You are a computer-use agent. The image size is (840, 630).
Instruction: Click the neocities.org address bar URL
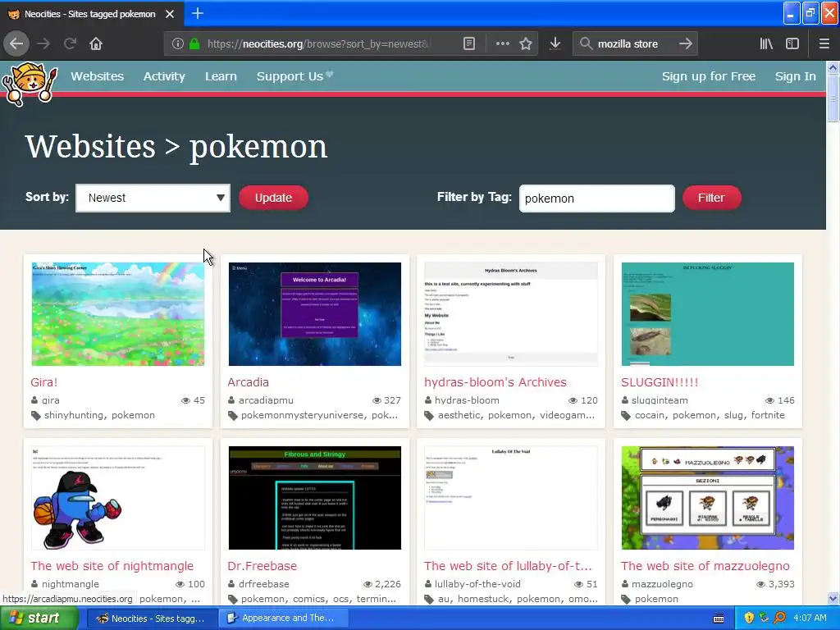[317, 44]
